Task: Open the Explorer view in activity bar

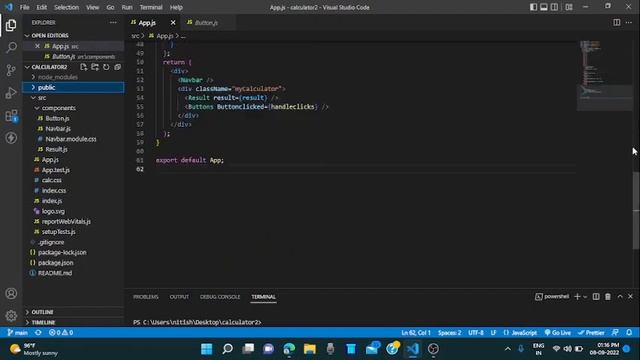Action: [11, 25]
